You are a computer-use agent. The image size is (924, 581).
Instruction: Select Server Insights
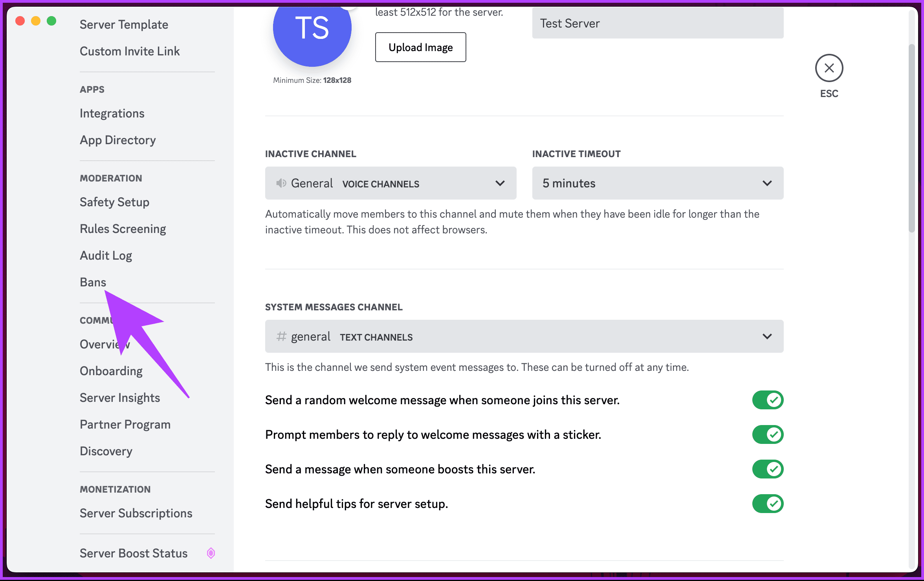coord(120,398)
